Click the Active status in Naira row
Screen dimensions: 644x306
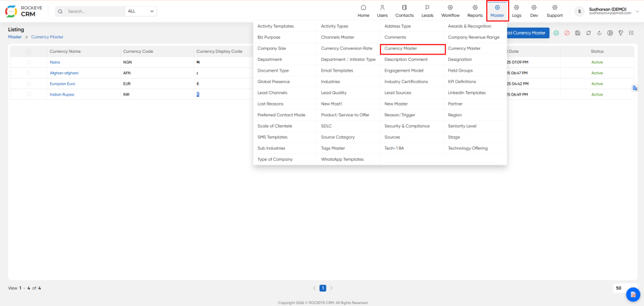tap(597, 62)
